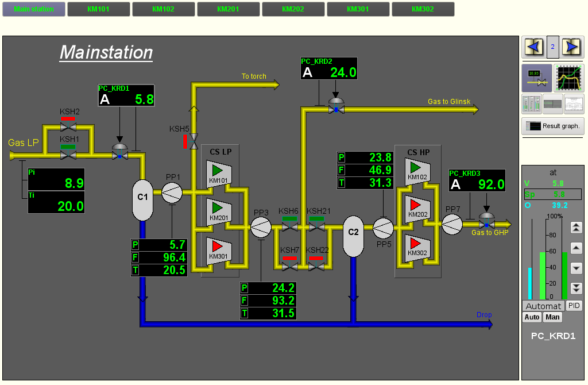Go to previous page arrow

(533, 47)
